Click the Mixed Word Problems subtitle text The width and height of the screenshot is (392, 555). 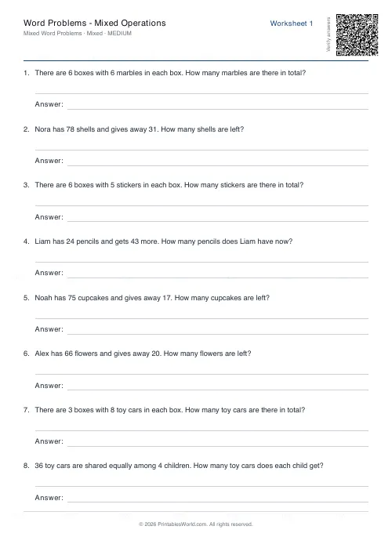click(x=77, y=33)
